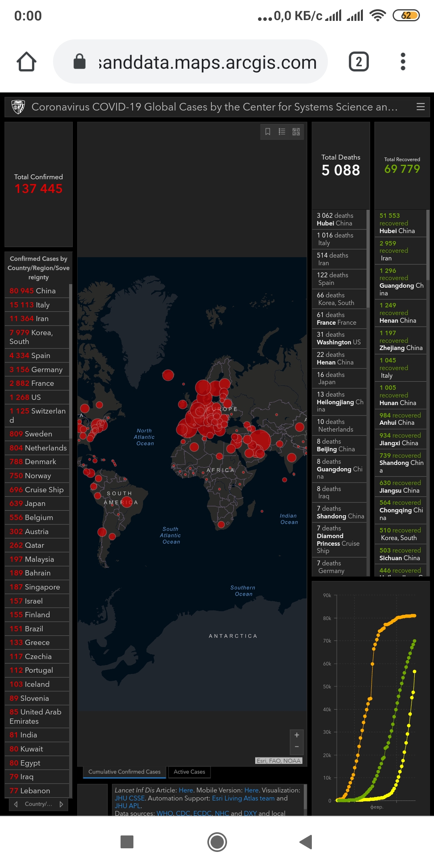Screen dimensions: 434x868
Task: Click 1 016 deaths Italy entry
Action: [339, 239]
